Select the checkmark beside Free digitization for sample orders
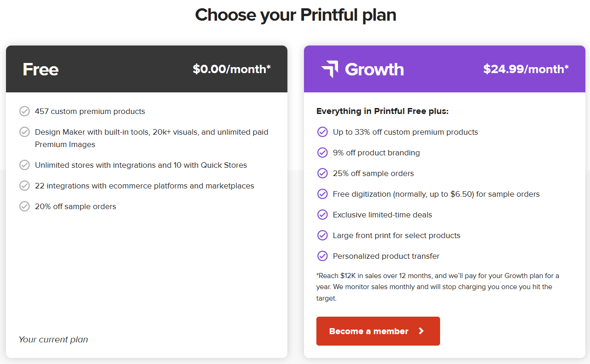 click(x=322, y=193)
